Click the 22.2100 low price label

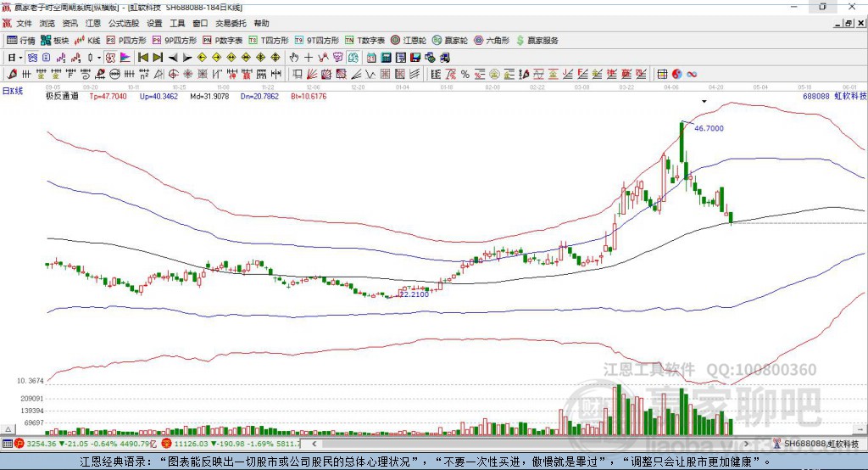[414, 294]
